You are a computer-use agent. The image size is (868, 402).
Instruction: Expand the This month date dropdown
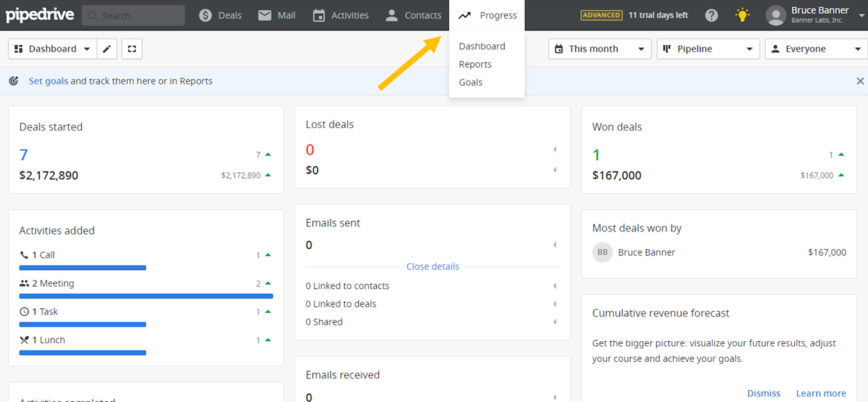click(600, 49)
